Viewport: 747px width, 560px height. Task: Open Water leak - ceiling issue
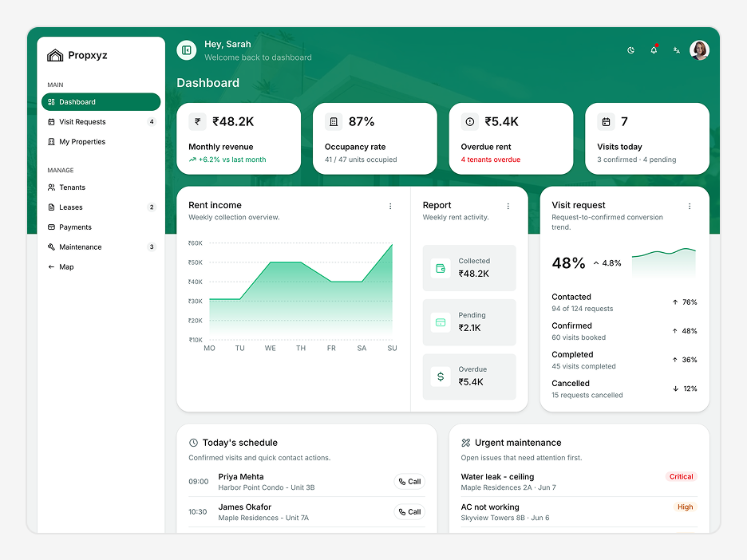(x=579, y=482)
